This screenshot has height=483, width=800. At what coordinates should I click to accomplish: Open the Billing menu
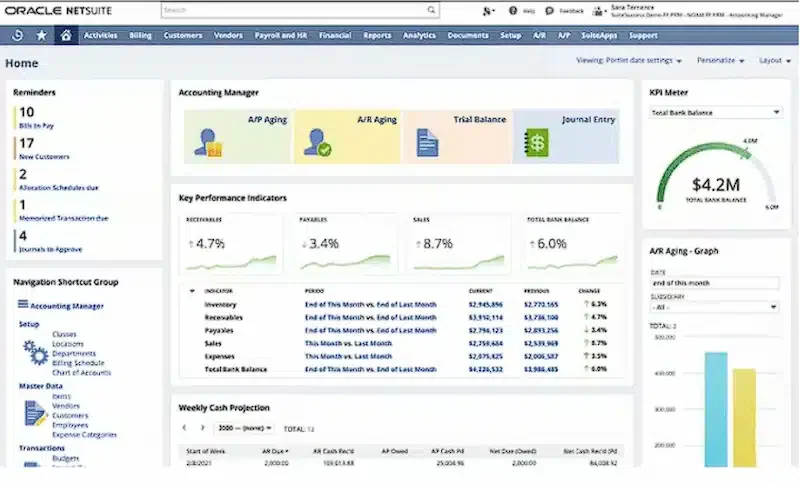(x=140, y=35)
